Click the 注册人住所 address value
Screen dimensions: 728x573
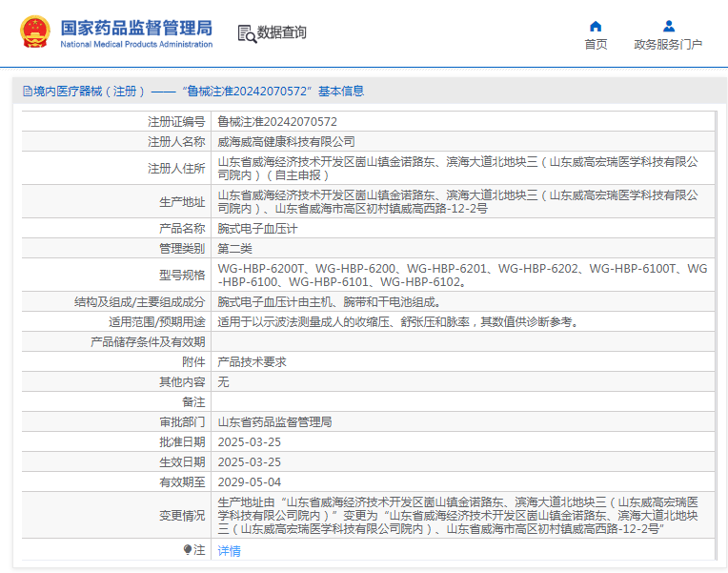[x=457, y=168]
